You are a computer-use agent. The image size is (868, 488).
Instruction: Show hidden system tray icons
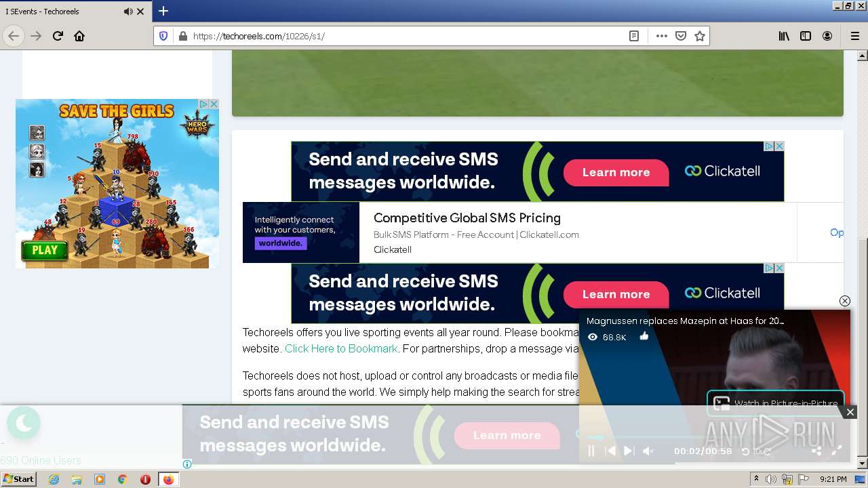(756, 479)
